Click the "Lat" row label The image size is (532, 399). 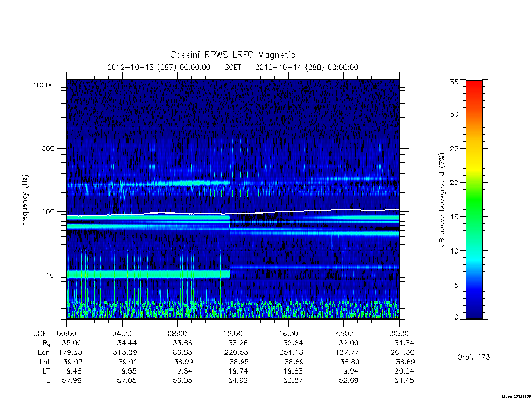click(x=44, y=362)
